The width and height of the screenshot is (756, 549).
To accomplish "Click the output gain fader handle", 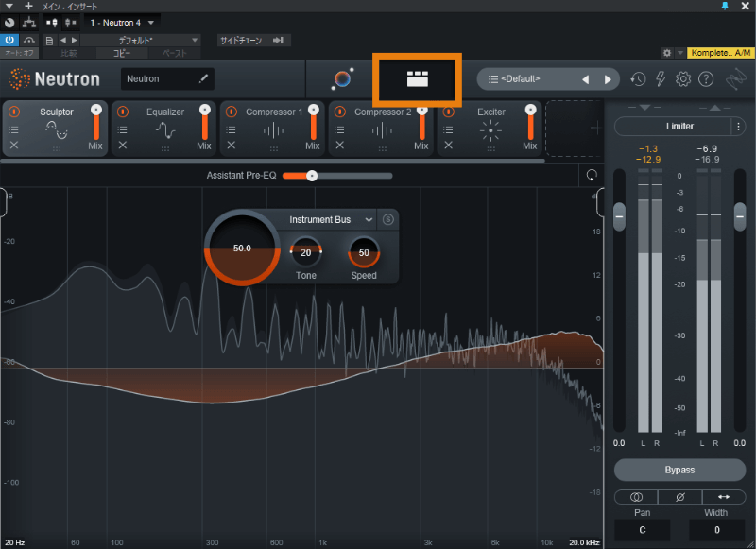I will coord(740,216).
